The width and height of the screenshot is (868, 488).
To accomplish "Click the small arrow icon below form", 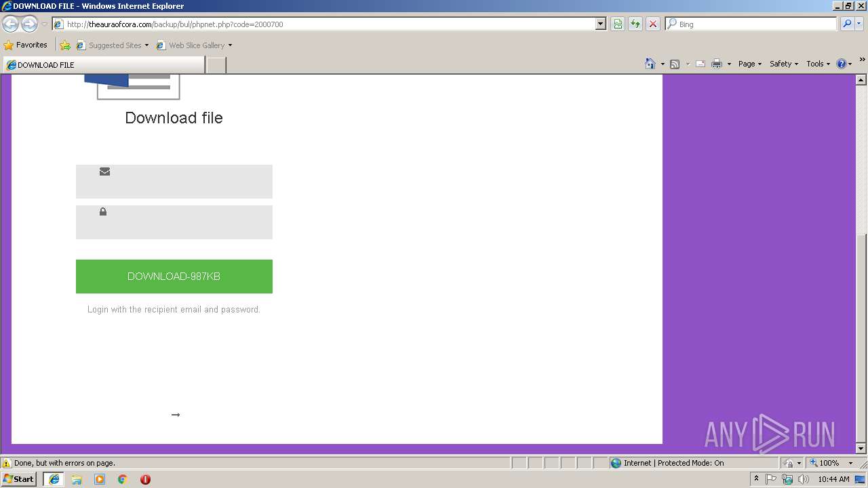I will pos(176,415).
